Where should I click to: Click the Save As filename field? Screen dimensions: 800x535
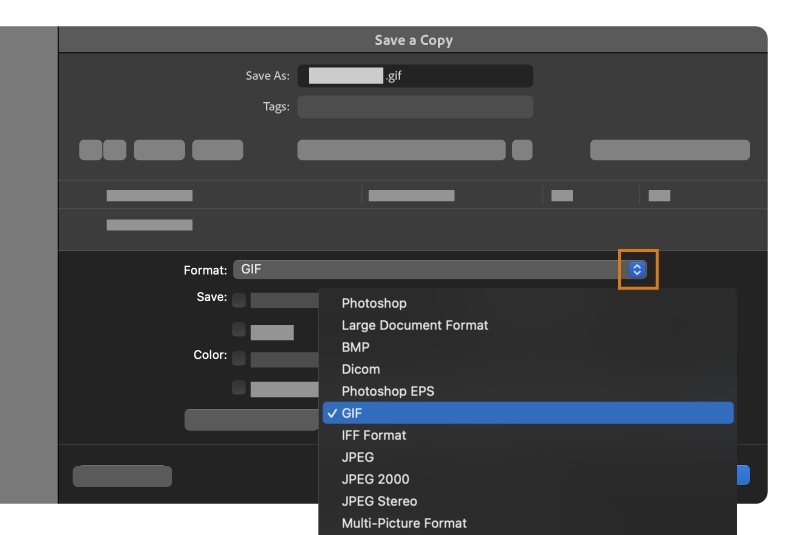click(415, 76)
